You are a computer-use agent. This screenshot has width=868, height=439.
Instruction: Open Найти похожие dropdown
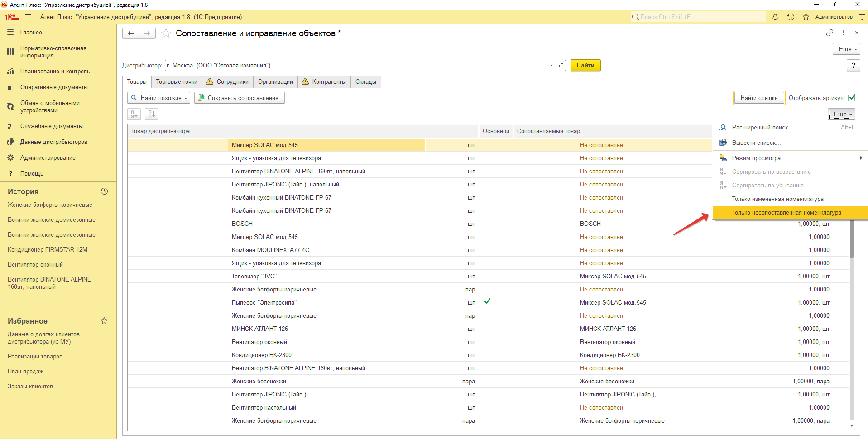coord(159,98)
